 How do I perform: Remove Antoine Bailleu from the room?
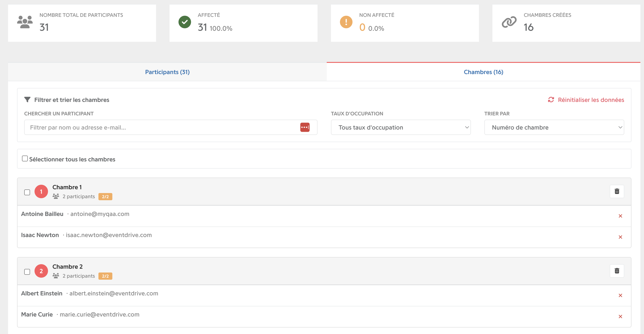point(620,216)
